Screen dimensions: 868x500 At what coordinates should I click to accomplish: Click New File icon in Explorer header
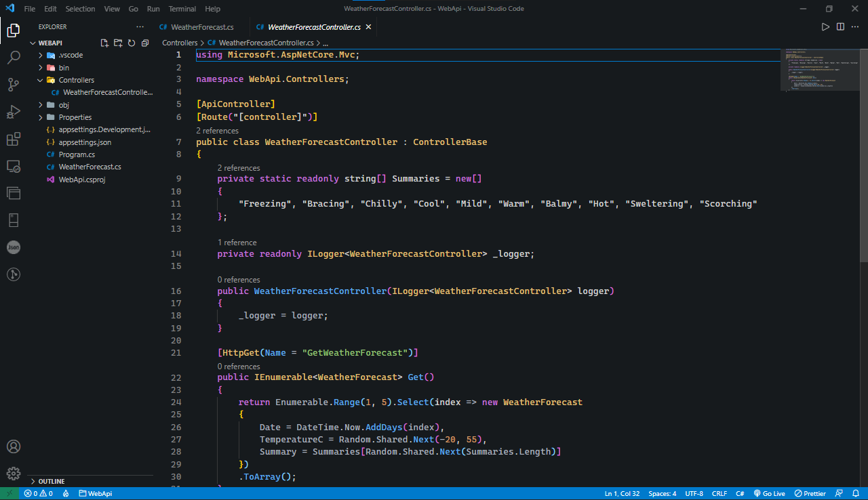point(104,43)
